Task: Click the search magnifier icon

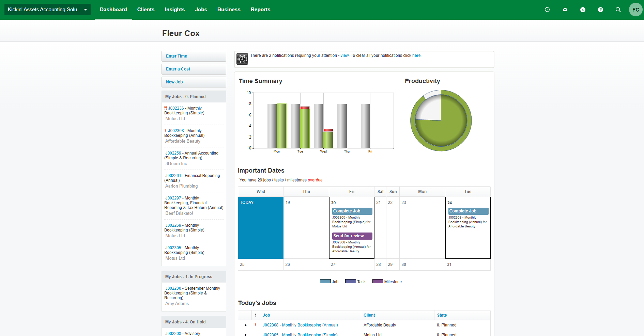Action: (618, 10)
